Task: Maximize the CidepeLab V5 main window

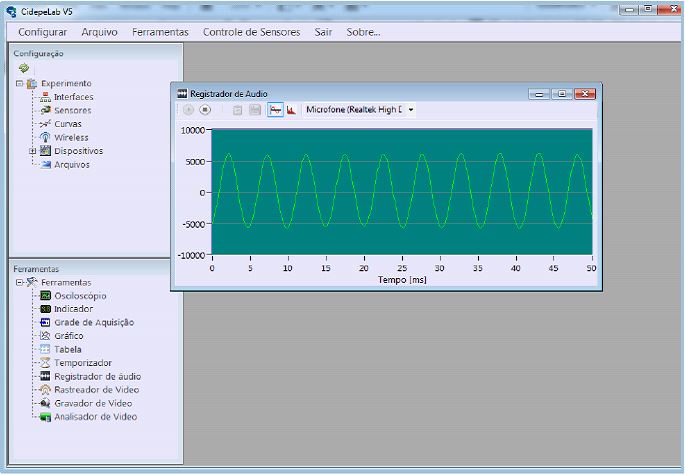Action: 649,10
